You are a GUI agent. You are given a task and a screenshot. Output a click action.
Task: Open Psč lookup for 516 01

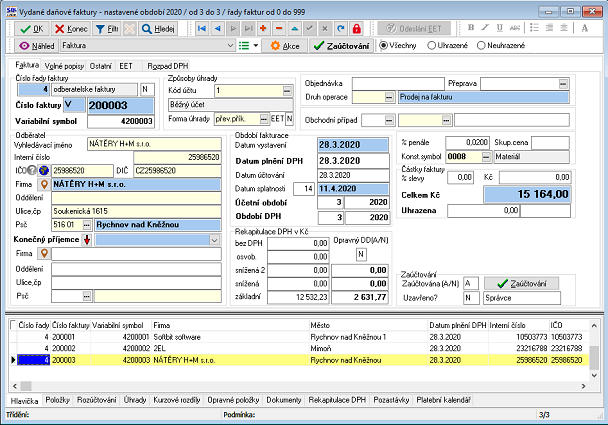tap(86, 225)
